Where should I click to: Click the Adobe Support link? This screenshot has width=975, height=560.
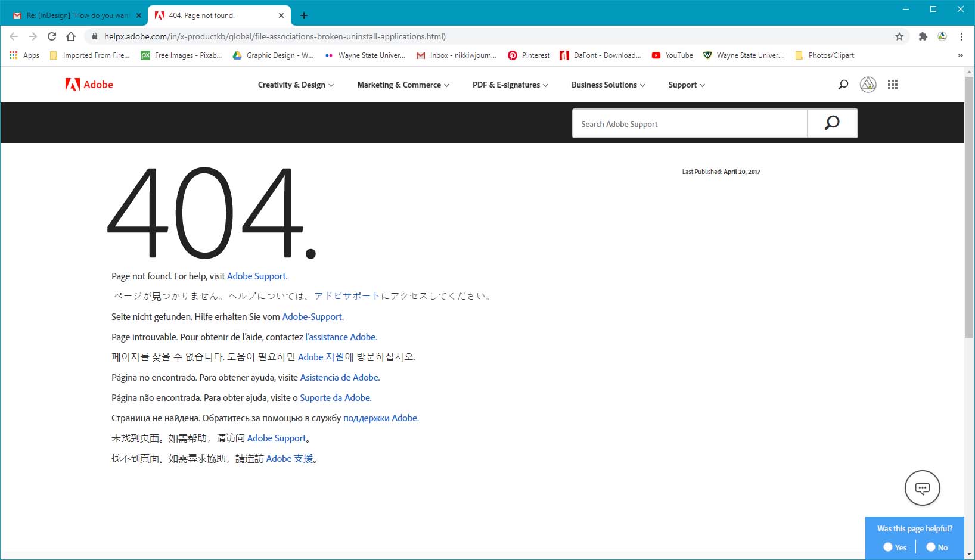[x=256, y=276]
